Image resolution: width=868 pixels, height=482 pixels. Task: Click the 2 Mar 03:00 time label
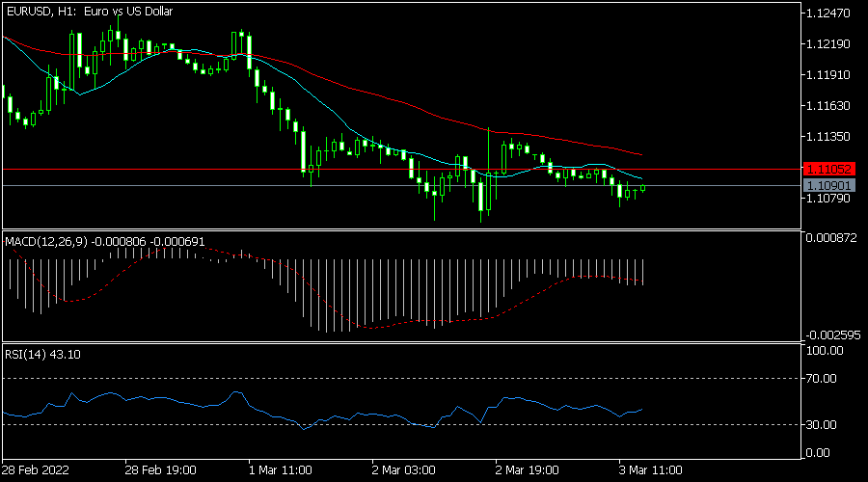pos(403,470)
